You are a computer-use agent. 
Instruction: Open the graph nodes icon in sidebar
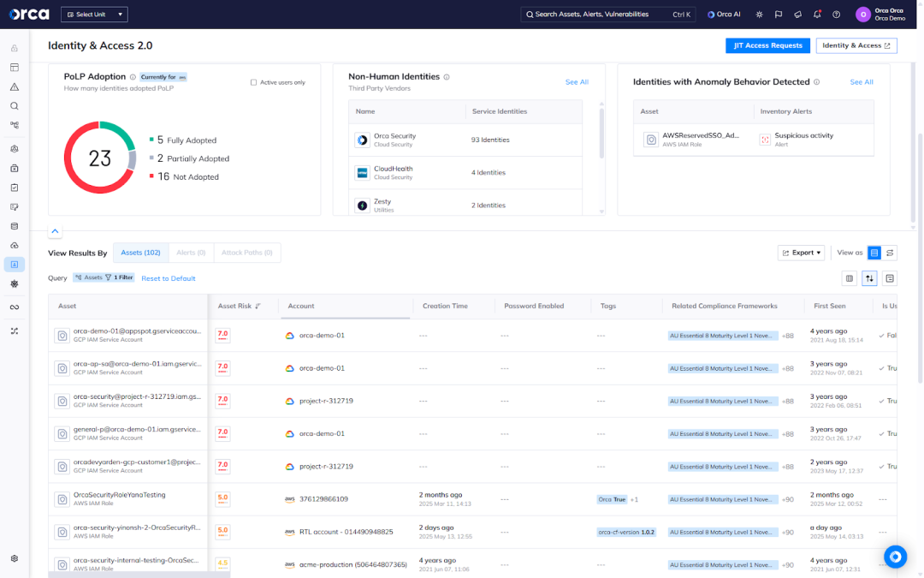[15, 125]
